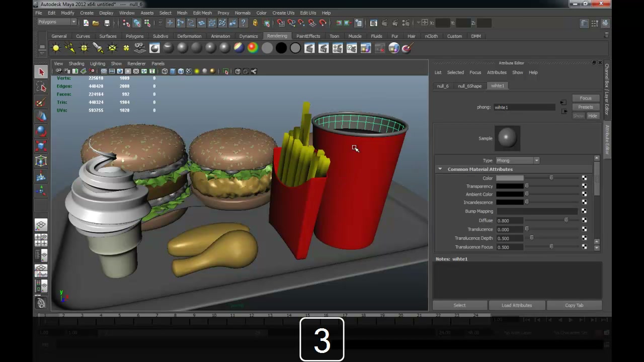This screenshot has height=362, width=644.
Task: Click the new scene icon
Action: [x=86, y=23]
